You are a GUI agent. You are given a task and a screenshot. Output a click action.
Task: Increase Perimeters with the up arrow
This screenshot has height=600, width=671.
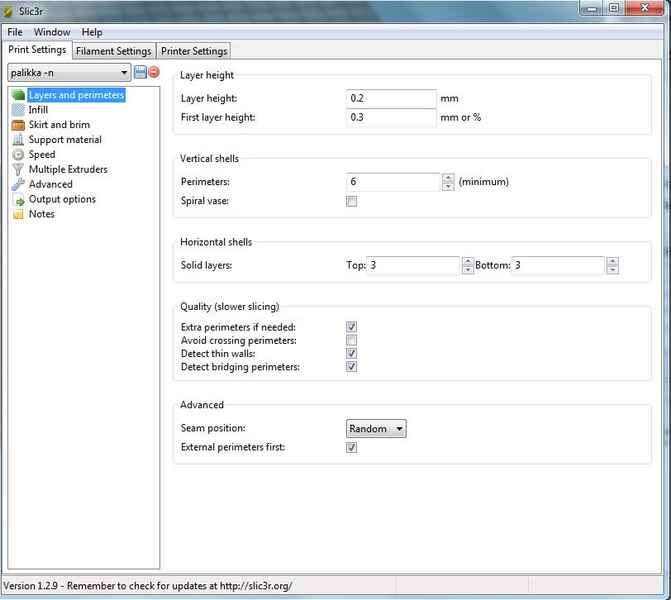pyautogui.click(x=448, y=178)
